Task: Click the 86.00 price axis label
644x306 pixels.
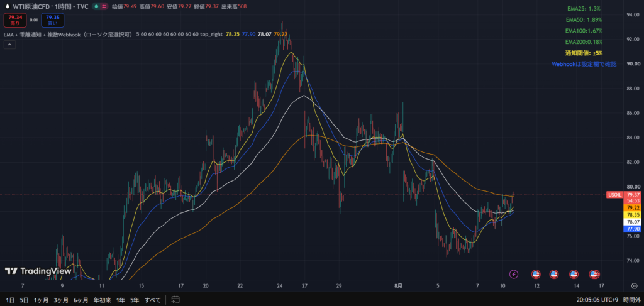Action: click(x=632, y=113)
